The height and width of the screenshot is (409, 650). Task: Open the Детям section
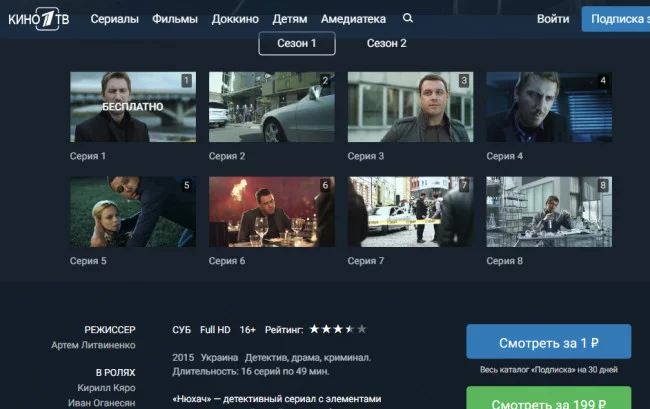click(x=290, y=19)
